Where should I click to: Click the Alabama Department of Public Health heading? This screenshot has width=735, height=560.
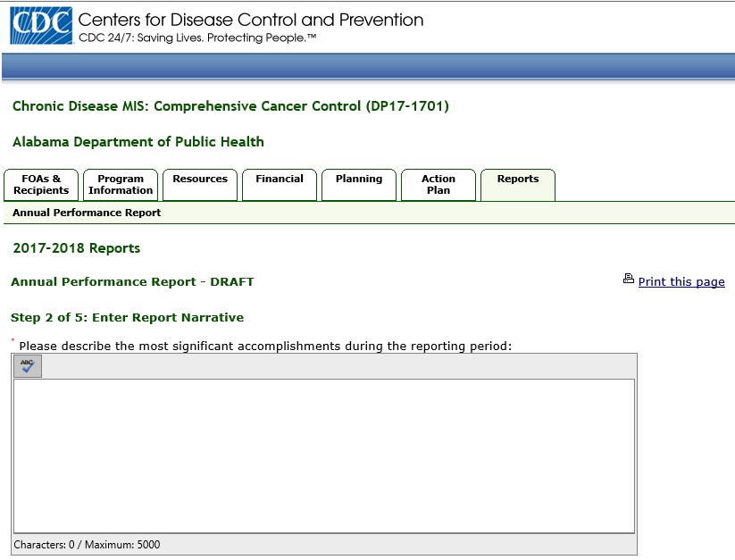coord(138,142)
